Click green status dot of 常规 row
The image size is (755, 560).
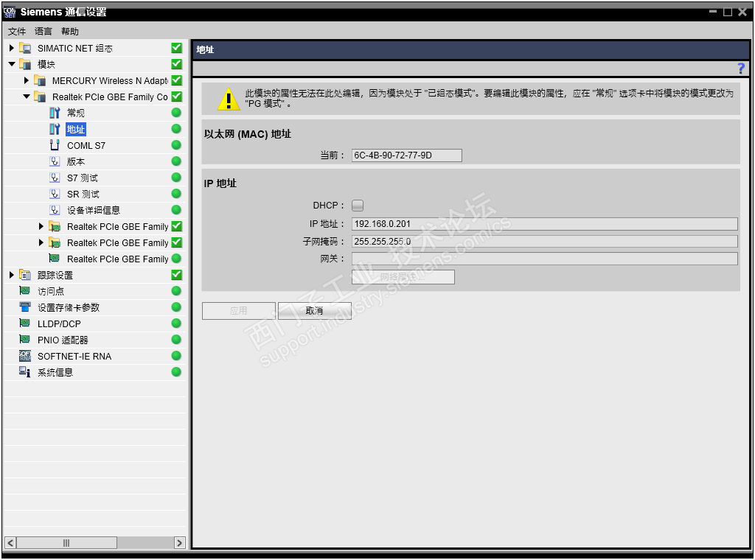[176, 113]
